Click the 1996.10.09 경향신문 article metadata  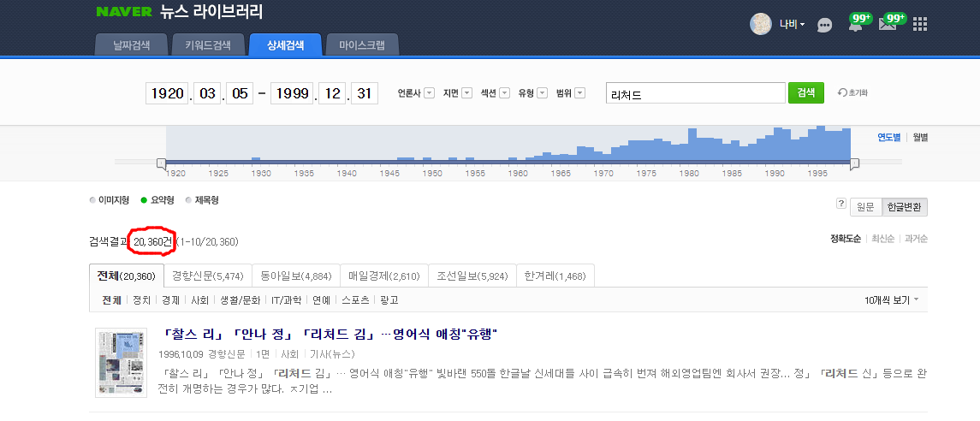tap(257, 354)
